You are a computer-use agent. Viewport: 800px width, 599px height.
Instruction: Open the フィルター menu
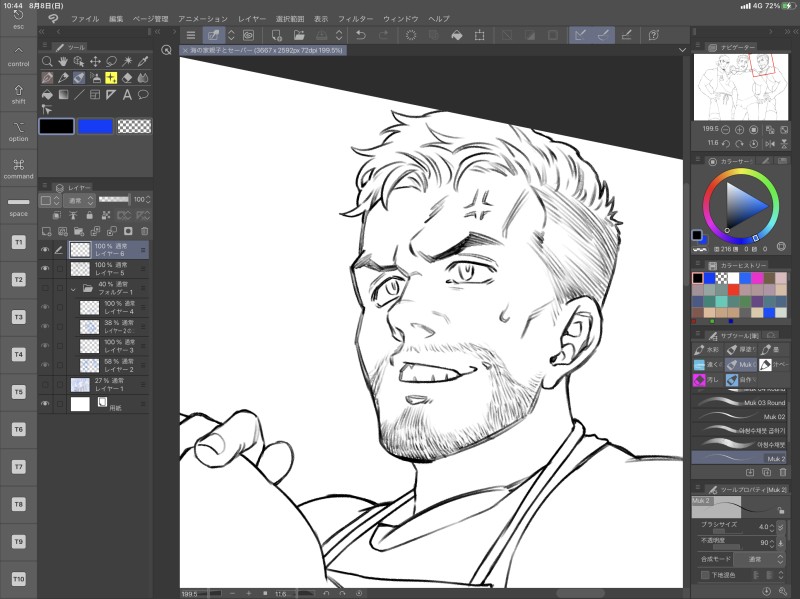tap(356, 19)
